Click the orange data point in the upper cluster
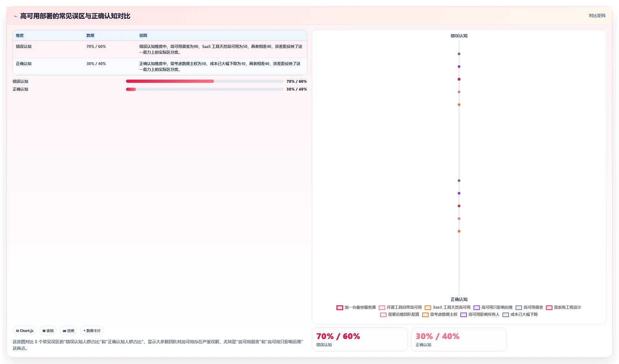This screenshot has width=619, height=364. point(459,105)
